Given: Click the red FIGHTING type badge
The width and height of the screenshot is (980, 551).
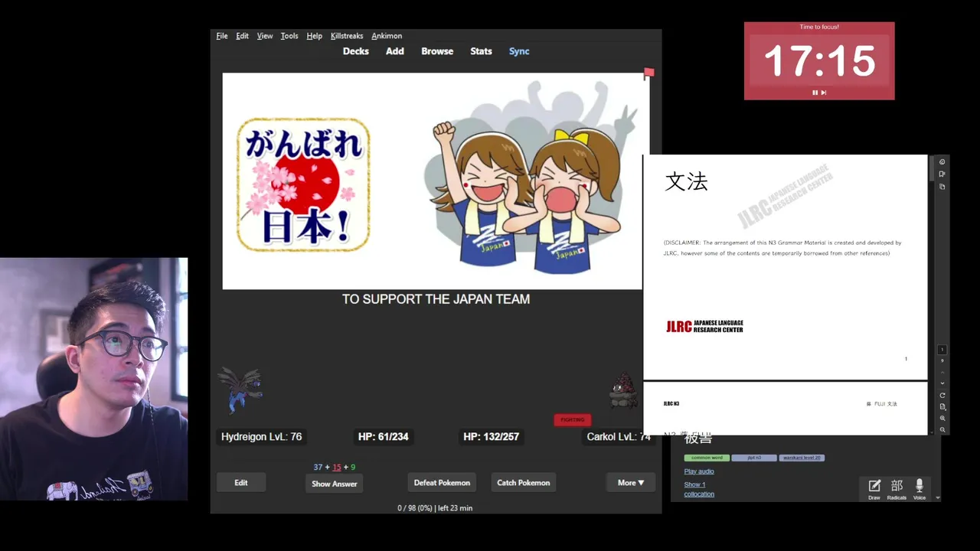Looking at the screenshot, I should [x=573, y=419].
